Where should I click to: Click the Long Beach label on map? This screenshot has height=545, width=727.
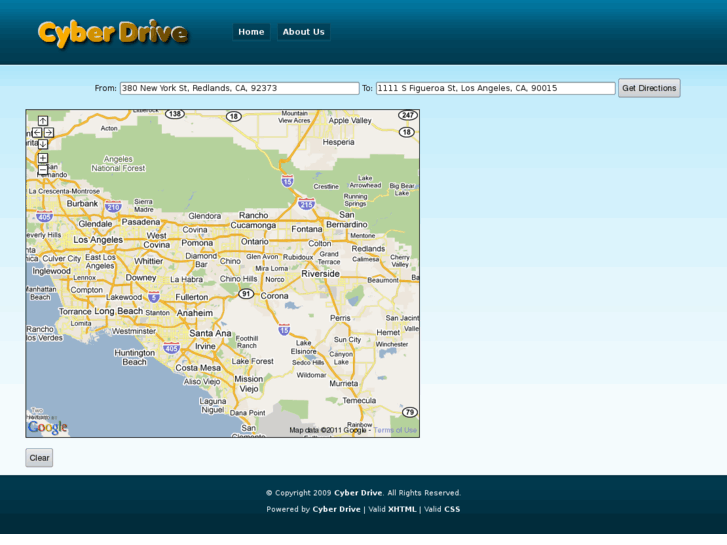tap(119, 311)
